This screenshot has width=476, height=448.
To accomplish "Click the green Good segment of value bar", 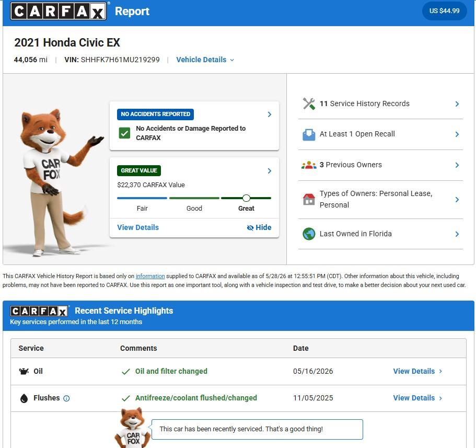I will tap(194, 198).
